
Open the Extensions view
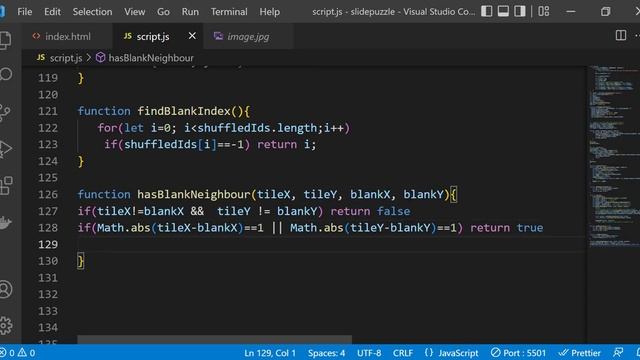pos(6,186)
